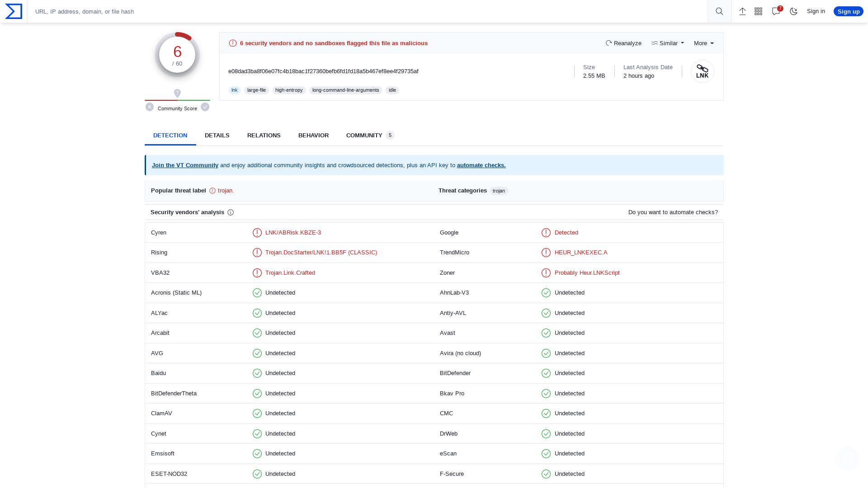Click the automate checks link
Screen dimensions: 868x488
point(481,165)
